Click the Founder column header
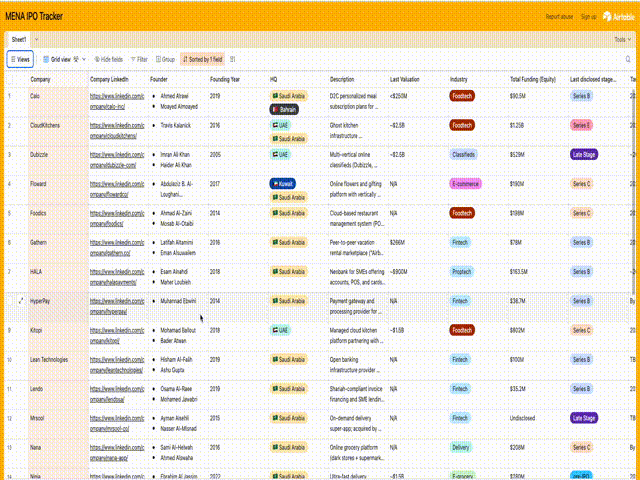 [178, 80]
